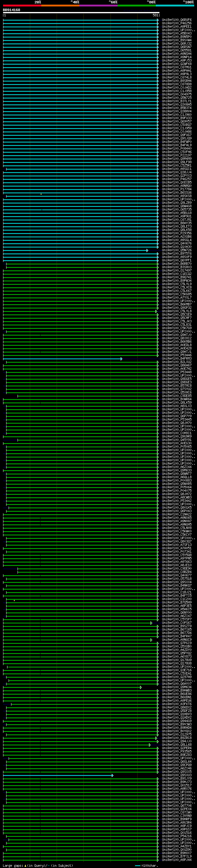Click the Large gaps legend text
Viewport: 197px width, 868px height.
point(38,866)
